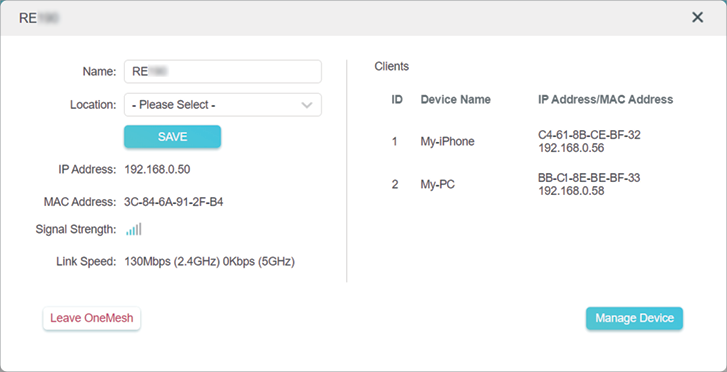Click the Clients section heading
The width and height of the screenshot is (727, 372).
point(392,66)
